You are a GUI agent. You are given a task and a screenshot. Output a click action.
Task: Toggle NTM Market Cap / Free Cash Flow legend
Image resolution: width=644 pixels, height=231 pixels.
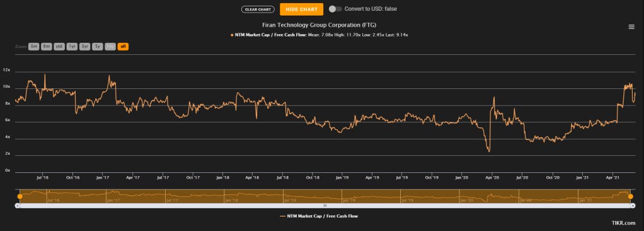coord(318,216)
